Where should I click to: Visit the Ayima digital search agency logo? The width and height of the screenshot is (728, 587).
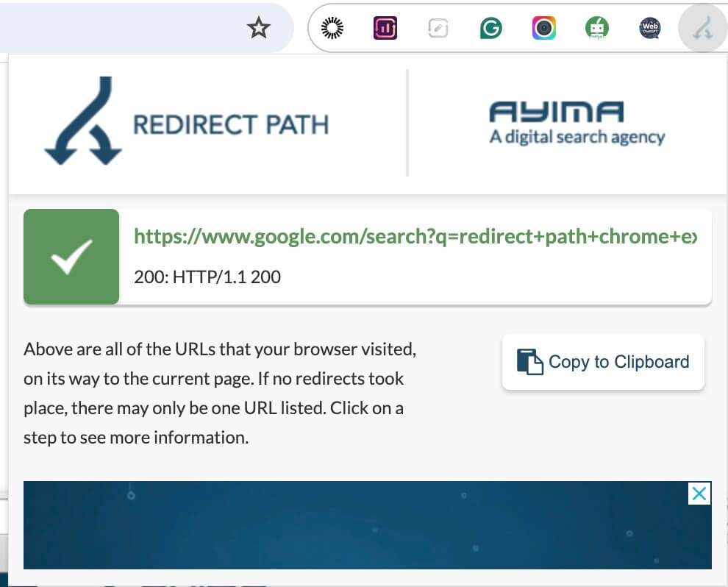pos(577,123)
